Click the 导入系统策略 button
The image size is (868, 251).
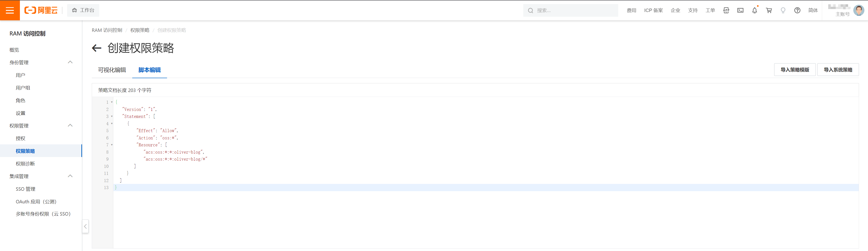[x=838, y=70]
